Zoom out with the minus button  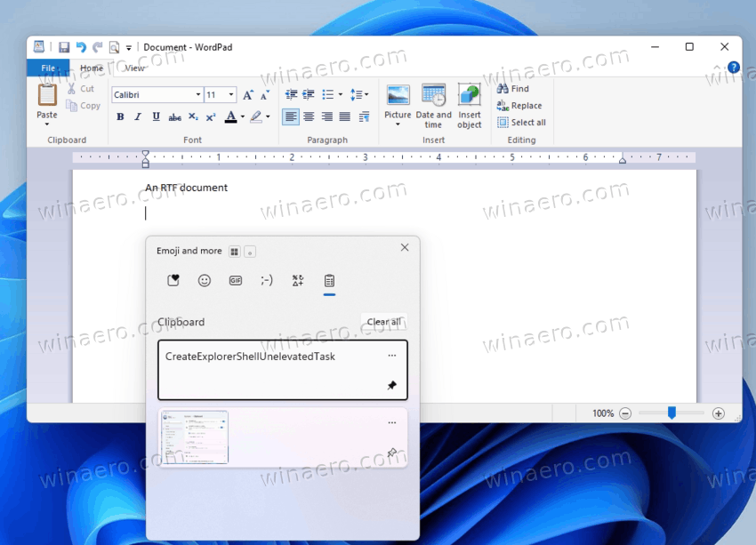pyautogui.click(x=625, y=413)
